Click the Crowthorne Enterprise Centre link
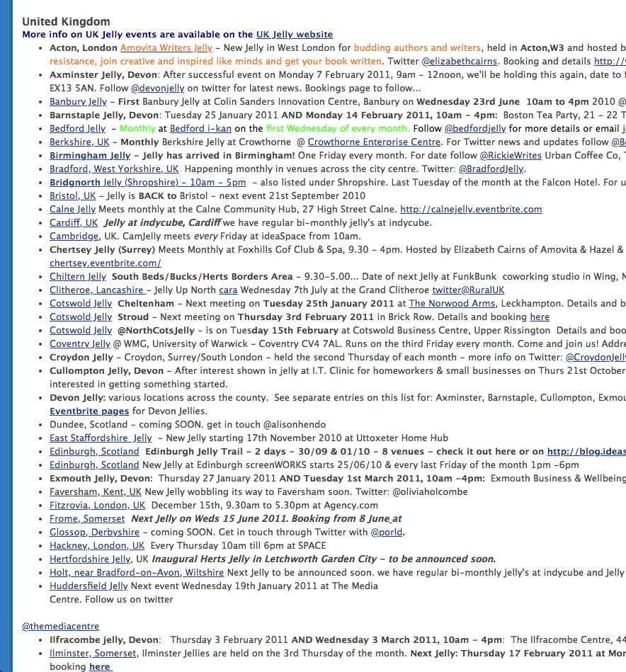The image size is (626, 672). pos(363,142)
